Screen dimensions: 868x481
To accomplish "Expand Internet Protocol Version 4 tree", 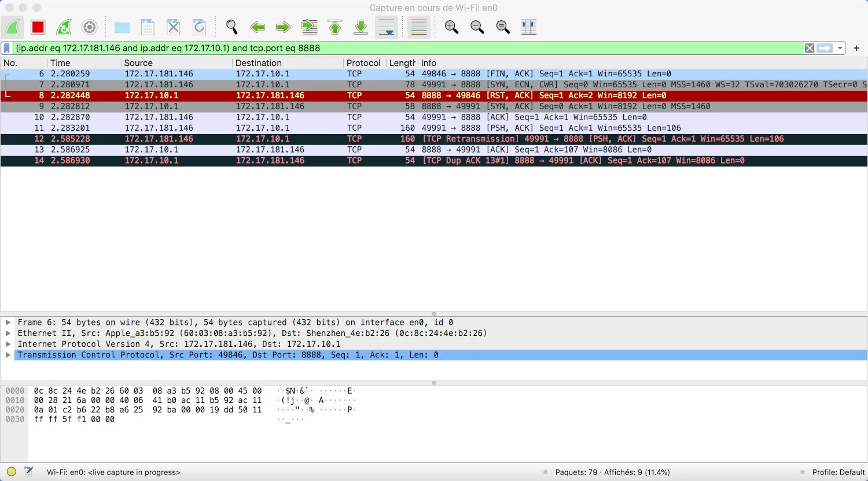I will click(8, 344).
